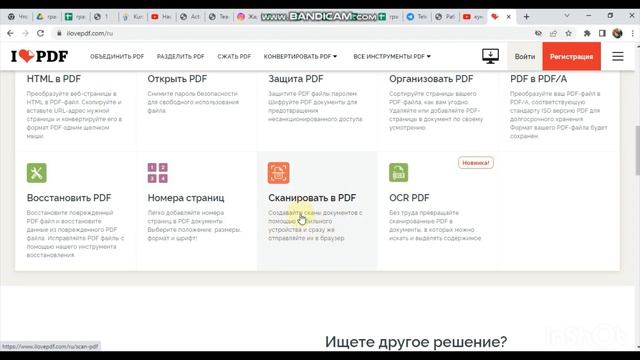Switch to the Google Drive tab

[x=46, y=17]
